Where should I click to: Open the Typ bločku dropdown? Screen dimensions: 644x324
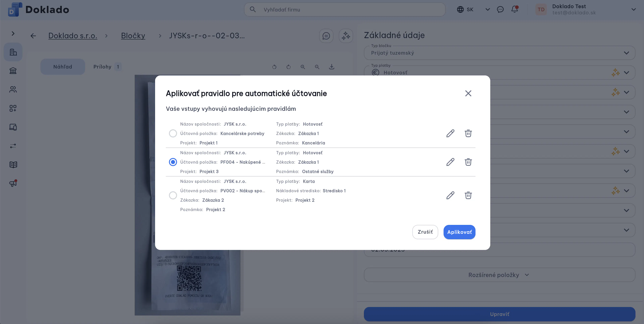pyautogui.click(x=499, y=53)
